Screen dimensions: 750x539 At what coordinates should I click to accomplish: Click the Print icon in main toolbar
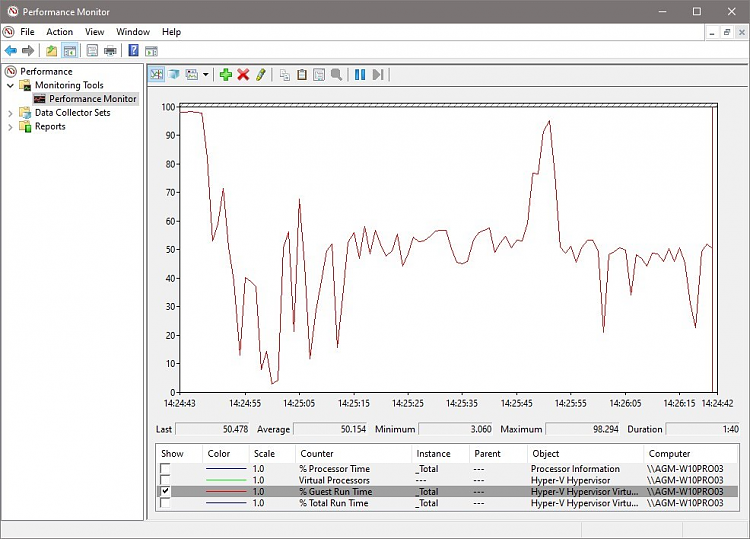point(110,50)
